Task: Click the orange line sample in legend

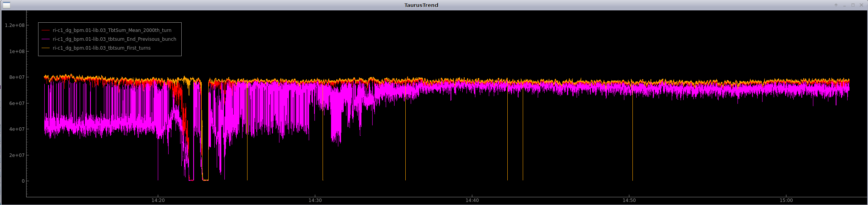Action: tap(46, 48)
